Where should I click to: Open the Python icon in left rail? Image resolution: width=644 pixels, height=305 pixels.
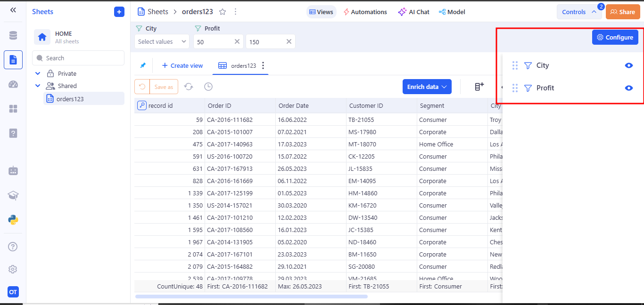[13, 220]
